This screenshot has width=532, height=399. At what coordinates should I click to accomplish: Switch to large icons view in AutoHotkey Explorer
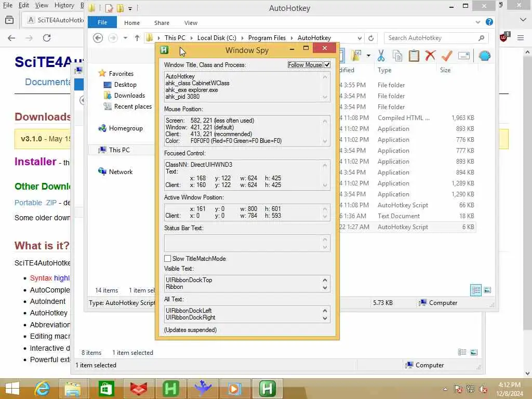[x=487, y=290]
